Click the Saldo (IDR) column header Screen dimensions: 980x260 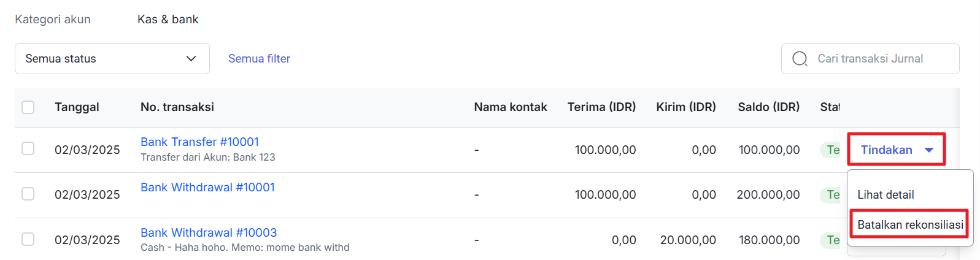tap(768, 107)
